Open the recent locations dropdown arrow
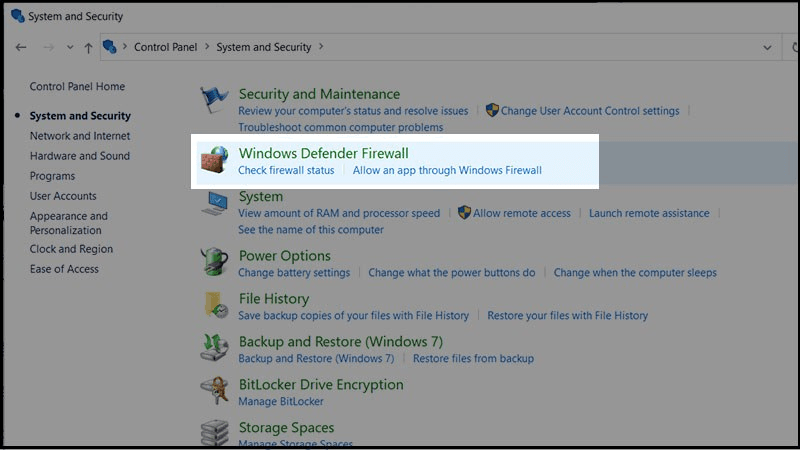Screen dimensions: 800x450 [69, 47]
